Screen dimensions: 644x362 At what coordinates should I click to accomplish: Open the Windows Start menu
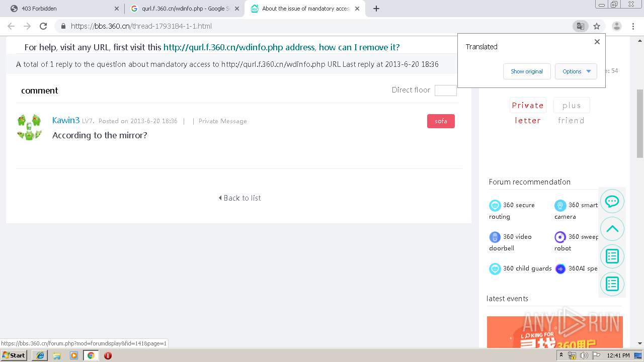pyautogui.click(x=14, y=355)
